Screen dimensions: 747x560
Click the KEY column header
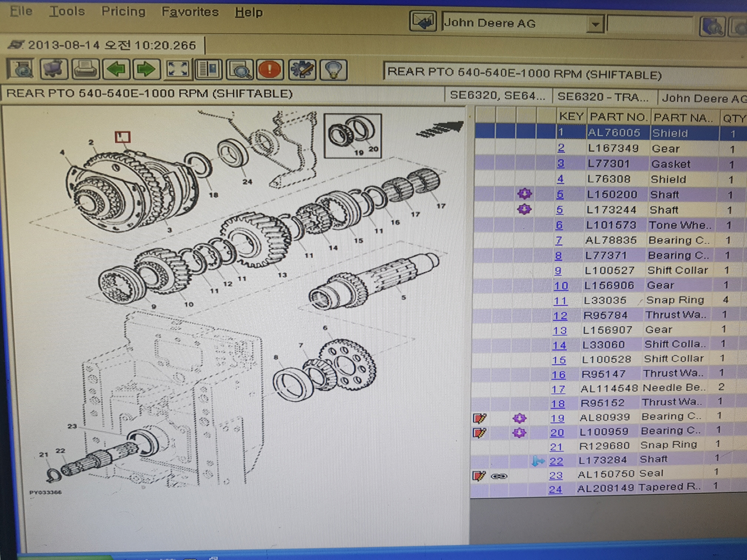(x=571, y=117)
